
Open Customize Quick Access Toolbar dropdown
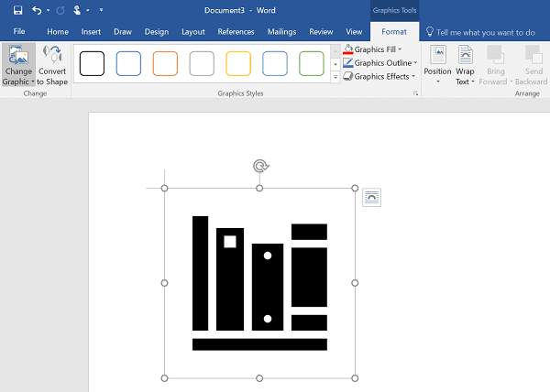tap(101, 10)
